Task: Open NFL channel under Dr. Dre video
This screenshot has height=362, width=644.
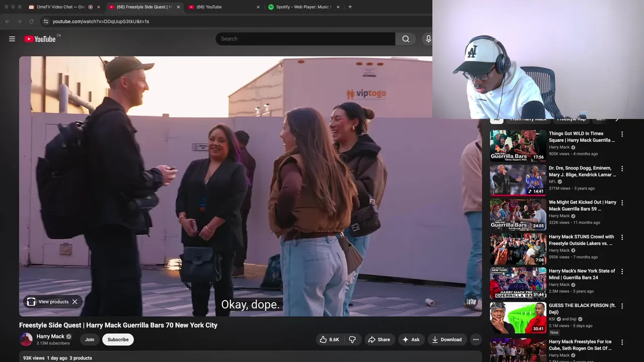Action: (552, 182)
